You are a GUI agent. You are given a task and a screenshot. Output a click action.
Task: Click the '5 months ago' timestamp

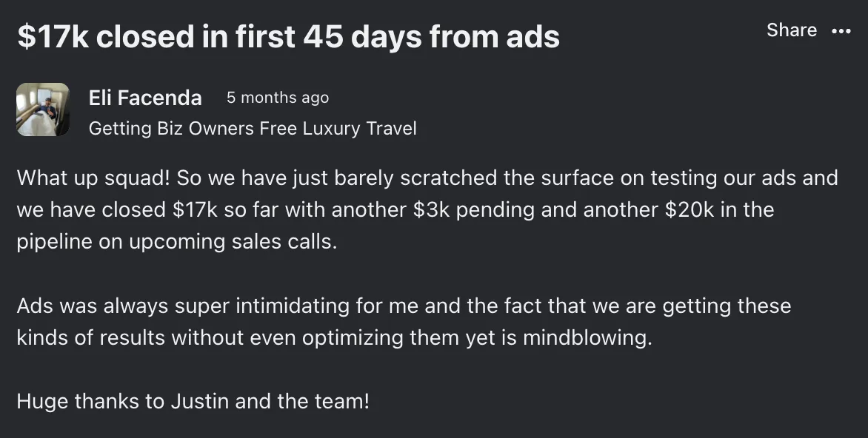[x=278, y=98]
